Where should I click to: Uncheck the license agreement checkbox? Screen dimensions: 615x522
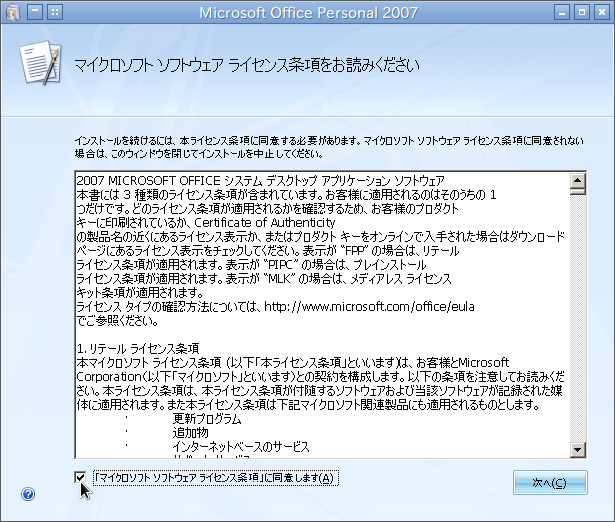(x=80, y=477)
